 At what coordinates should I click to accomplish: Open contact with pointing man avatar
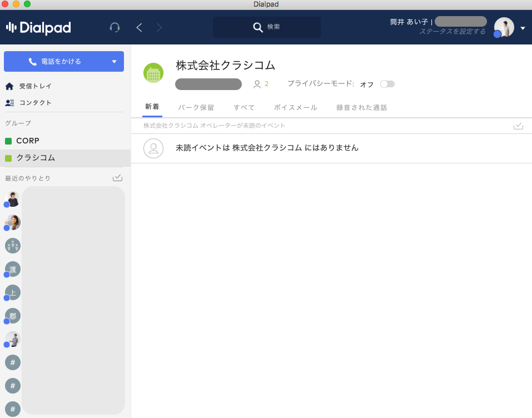click(x=13, y=339)
